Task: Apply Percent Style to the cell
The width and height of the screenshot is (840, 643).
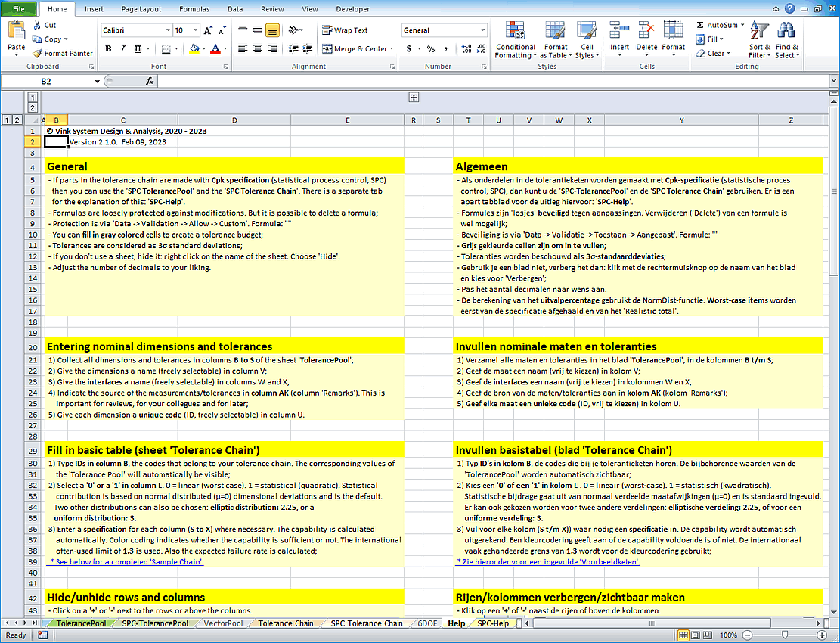Action: 431,48
